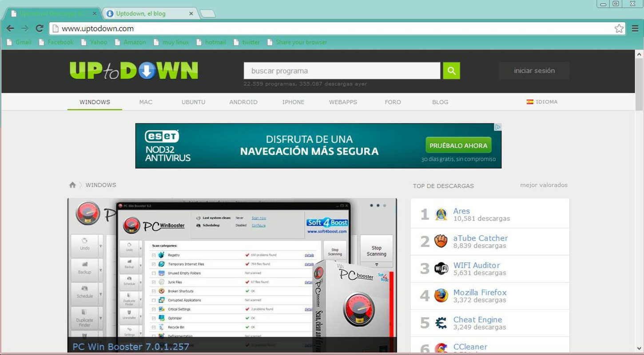Viewport: 644px width, 355px height.
Task: Click the browser forward arrow
Action: pyautogui.click(x=25, y=28)
